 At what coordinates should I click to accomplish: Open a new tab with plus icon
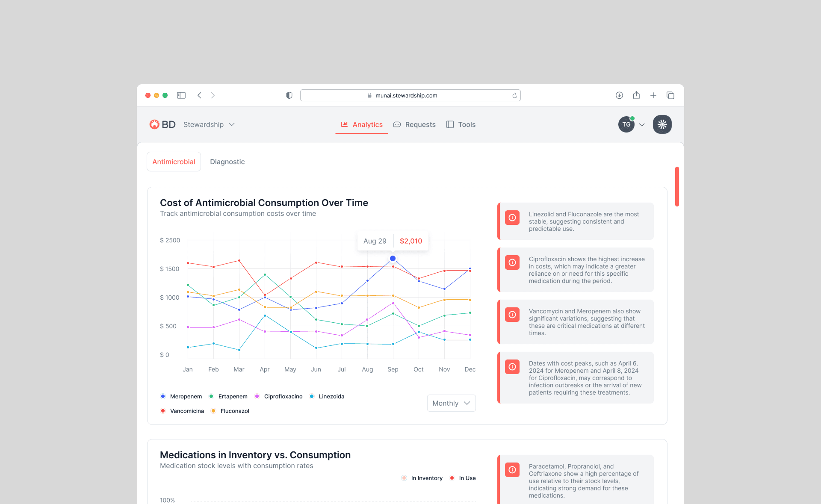(653, 95)
